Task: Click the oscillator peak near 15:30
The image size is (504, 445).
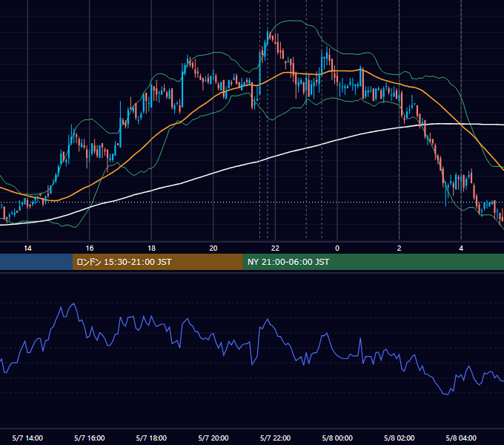Action: (x=74, y=303)
